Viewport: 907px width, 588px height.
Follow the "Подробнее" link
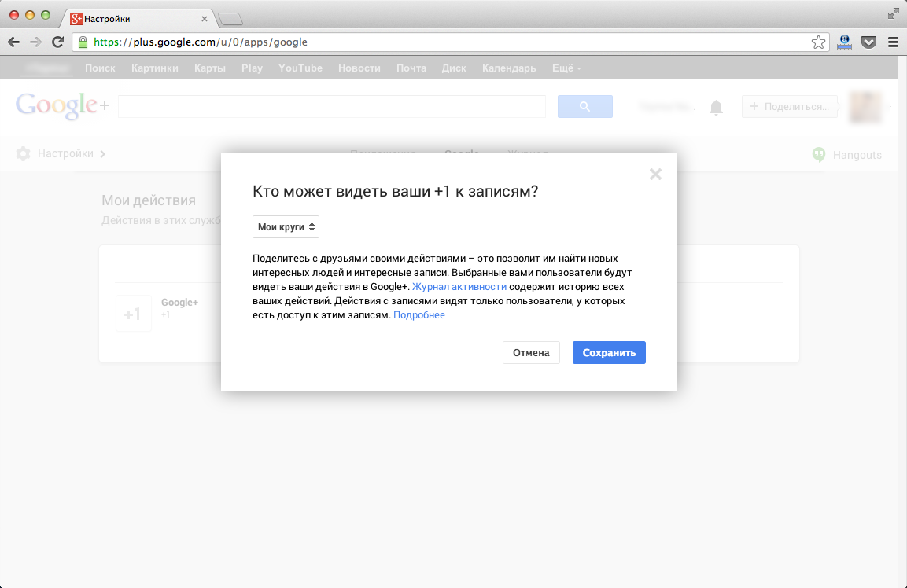point(419,315)
